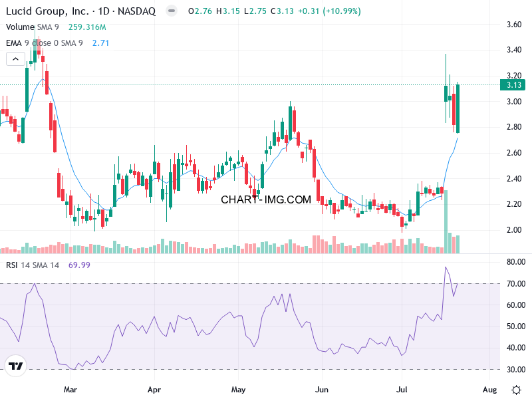Viewport: 532px width, 399px height.
Task: Click the 2.40 price axis label
Action: (x=514, y=178)
